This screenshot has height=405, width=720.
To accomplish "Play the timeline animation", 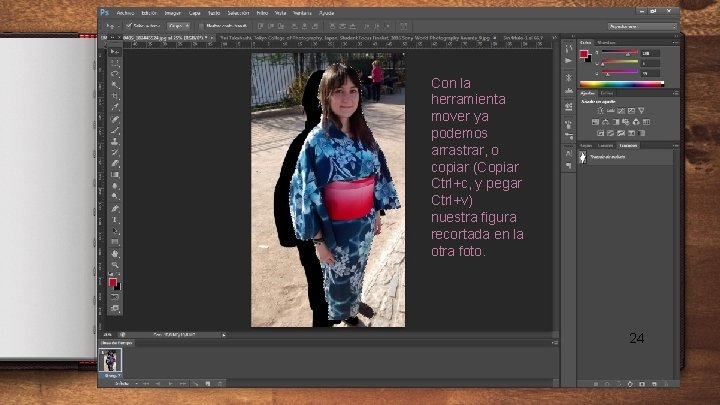I will point(170,383).
